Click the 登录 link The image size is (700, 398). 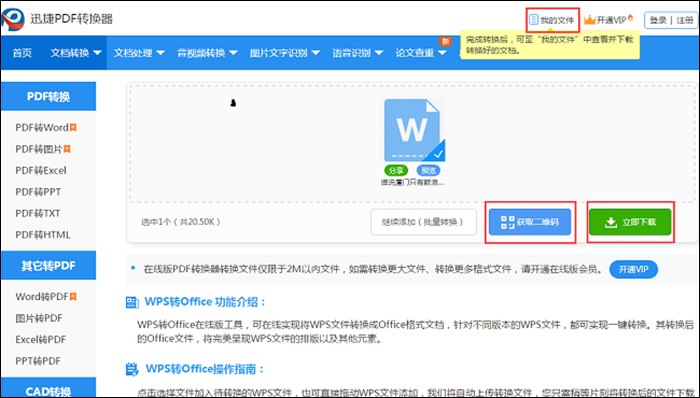coord(658,20)
